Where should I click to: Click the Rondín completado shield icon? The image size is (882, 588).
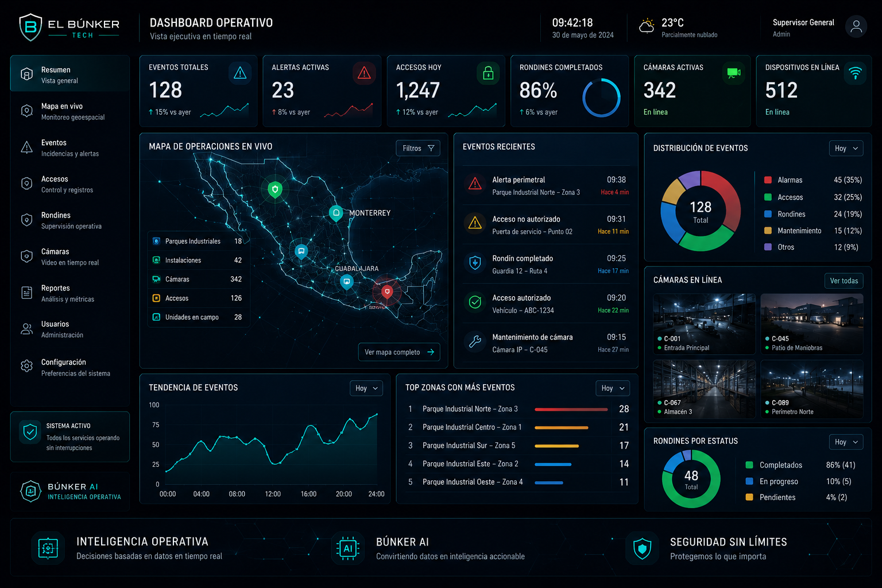475,263
